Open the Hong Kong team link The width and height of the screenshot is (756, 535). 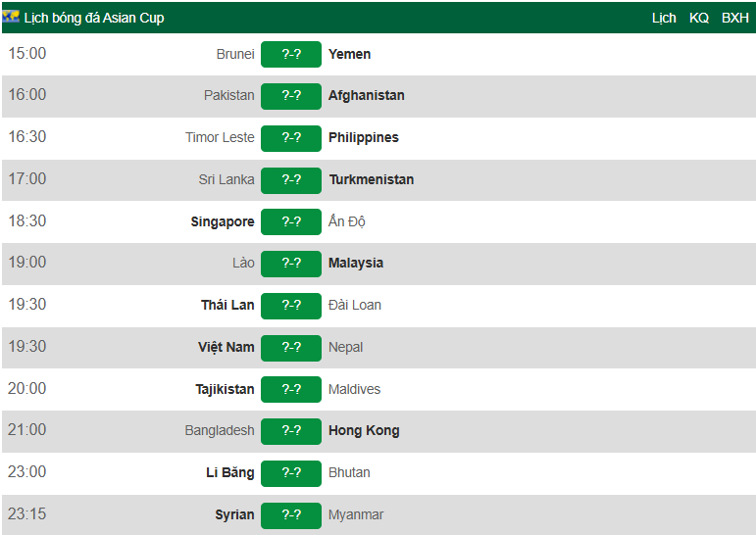point(364,431)
